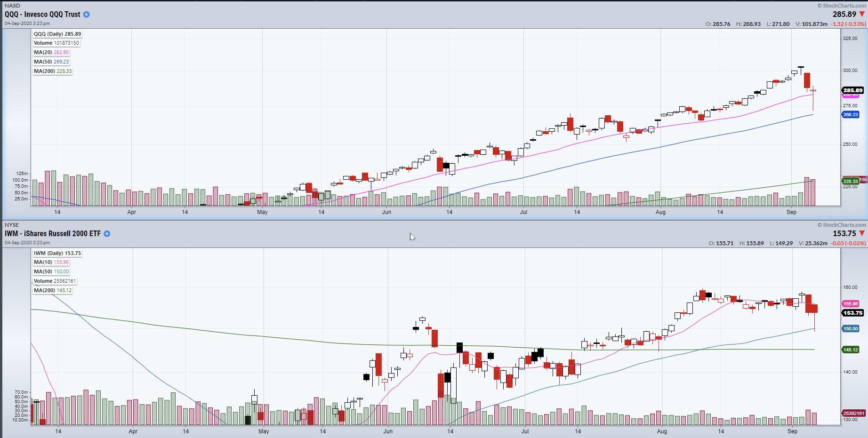
Task: Click the 125m label on QQQ volume scale
Action: [x=23, y=174]
